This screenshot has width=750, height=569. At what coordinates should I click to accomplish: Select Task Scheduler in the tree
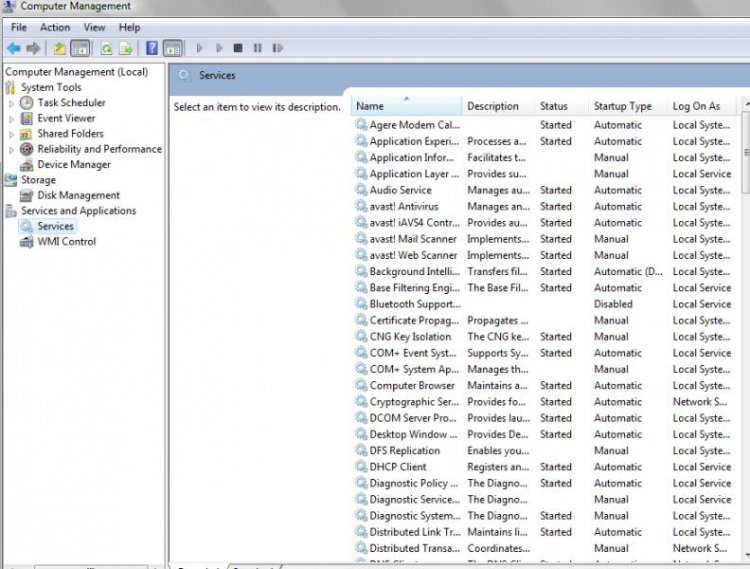71,102
